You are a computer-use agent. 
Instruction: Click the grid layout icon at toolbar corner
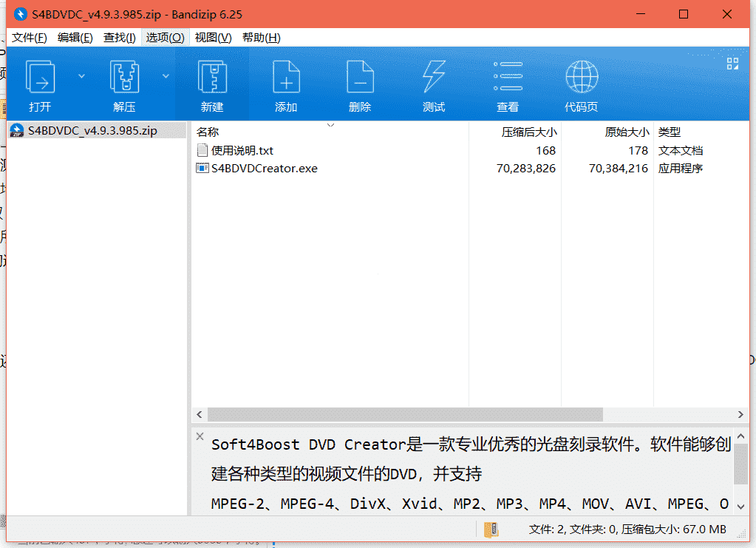(x=732, y=64)
